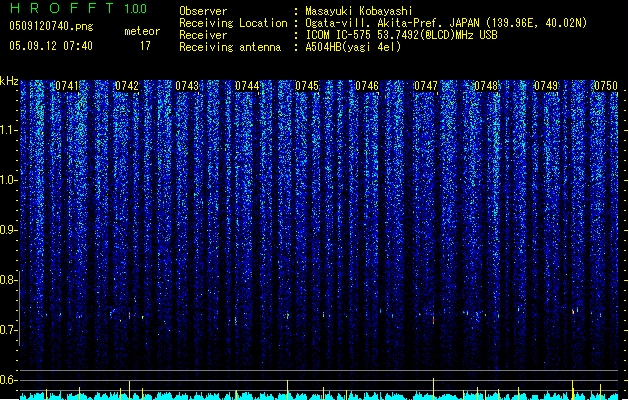Click the date stamp 05.09.12 07:40
Screen dimensions: 629x400
click(51, 46)
